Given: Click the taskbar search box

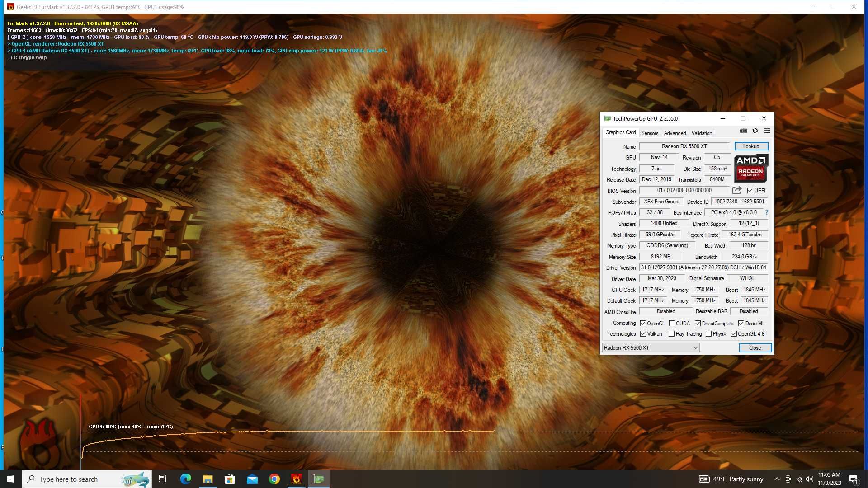Looking at the screenshot, I should coord(86,479).
